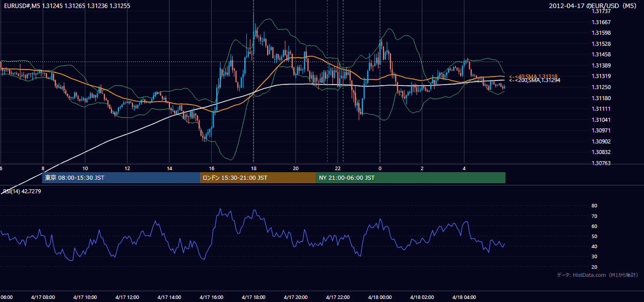Screen dimensions: 644x302
Task: Click the RSI level label 30
Action: point(595,257)
